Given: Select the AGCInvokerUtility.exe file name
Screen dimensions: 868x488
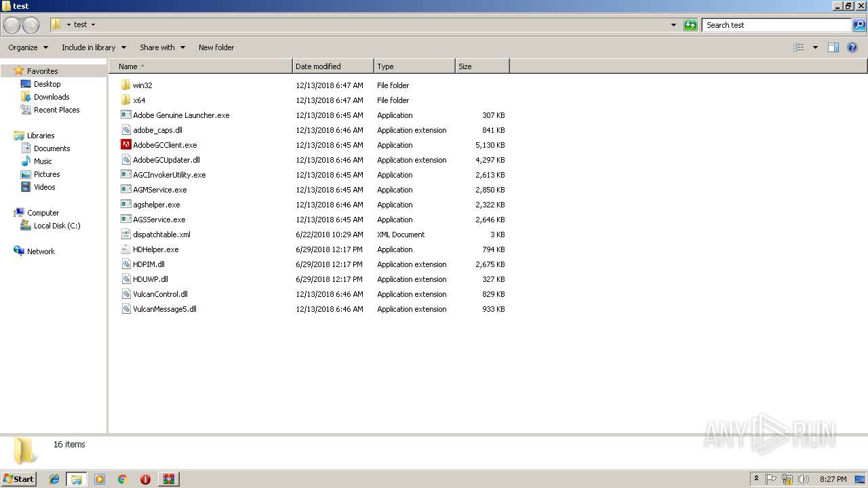Looking at the screenshot, I should coord(169,175).
